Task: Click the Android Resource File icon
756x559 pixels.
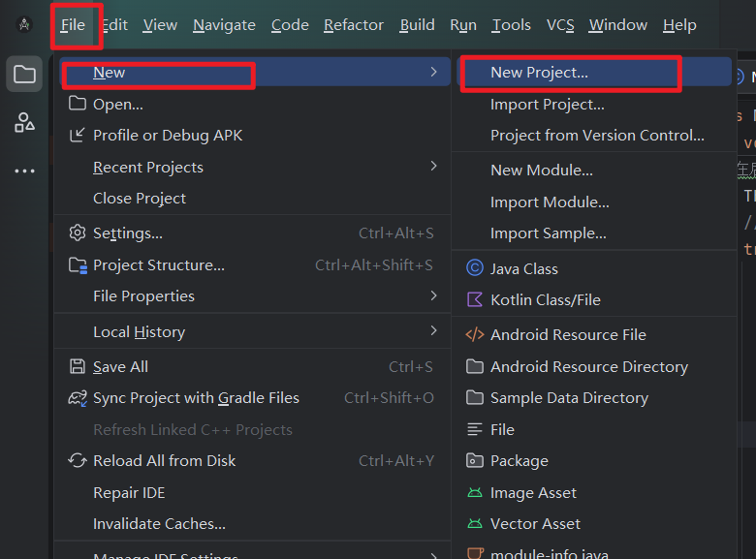Action: (474, 334)
